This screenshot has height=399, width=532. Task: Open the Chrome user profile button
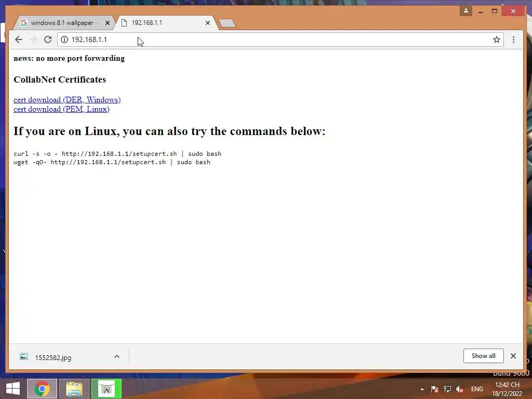pos(466,11)
